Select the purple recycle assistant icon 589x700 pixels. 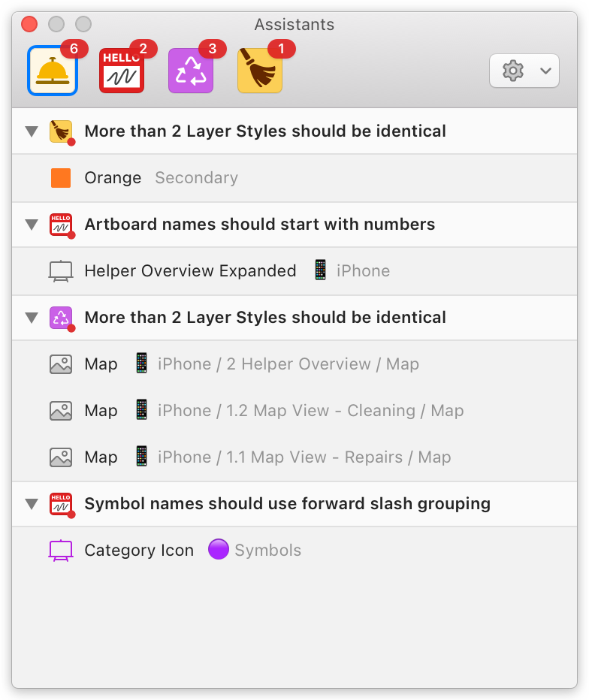[190, 71]
